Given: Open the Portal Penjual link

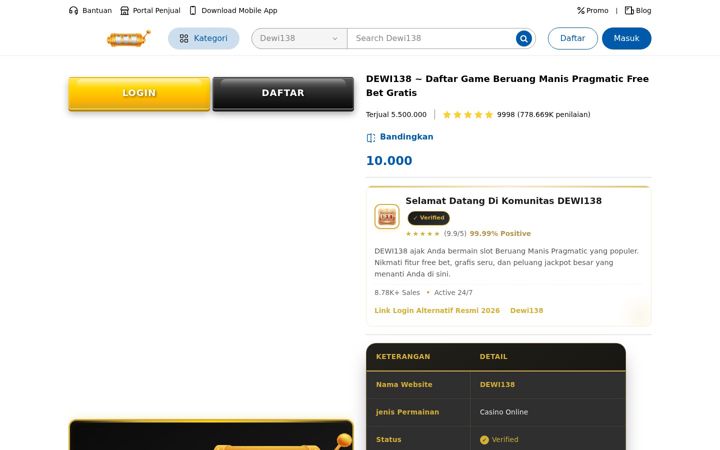Looking at the screenshot, I should 150,11.
